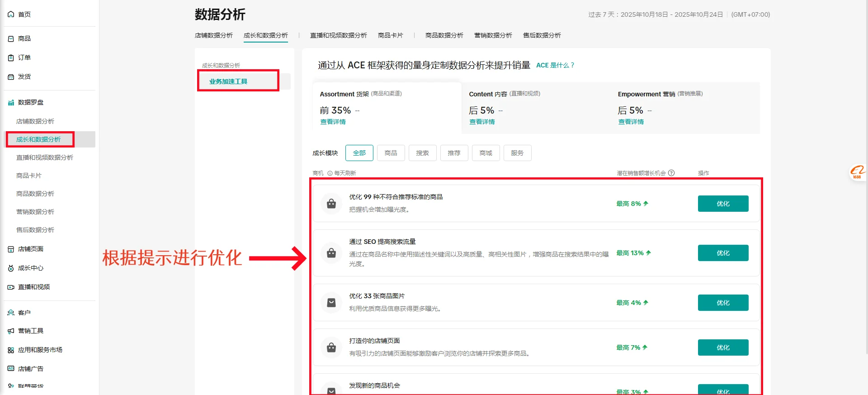Select 业务加速工具 in the side panel
Screen dimensions: 868x395
[228, 81]
